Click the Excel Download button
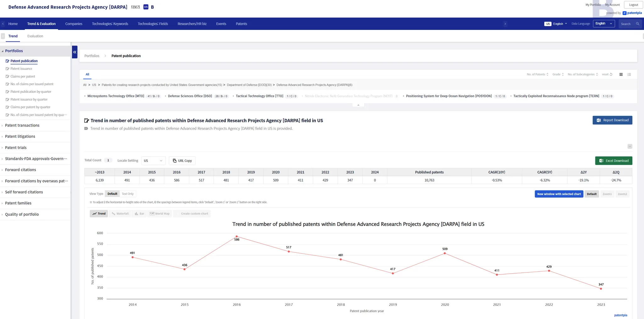 pos(613,161)
